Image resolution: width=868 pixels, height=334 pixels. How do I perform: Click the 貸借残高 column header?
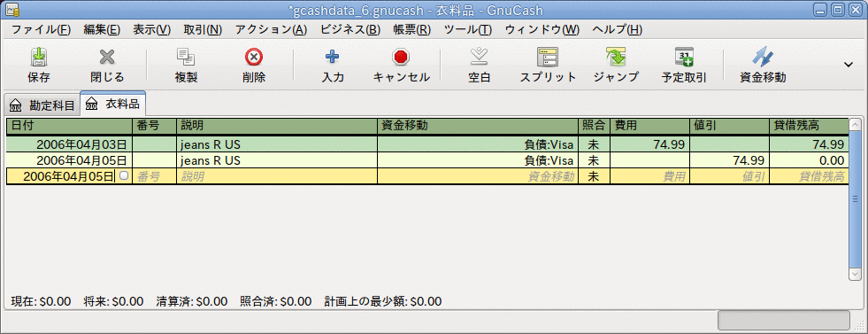(x=809, y=126)
